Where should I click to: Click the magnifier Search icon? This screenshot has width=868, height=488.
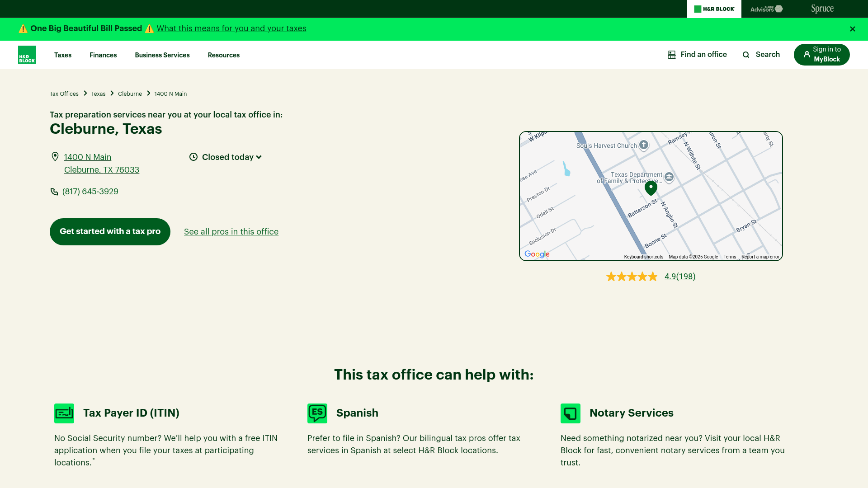(x=746, y=55)
